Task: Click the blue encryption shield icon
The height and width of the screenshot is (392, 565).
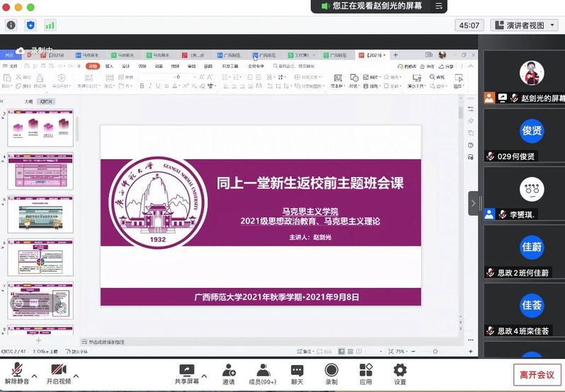Action: point(30,25)
